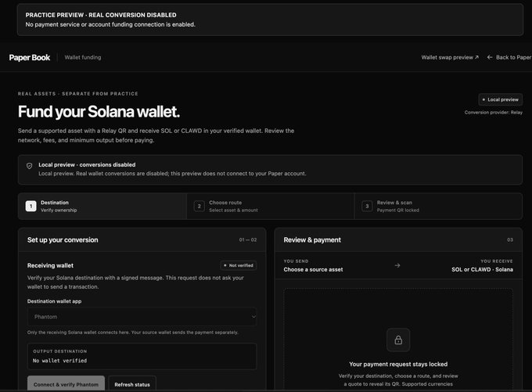This screenshot has height=392, width=532.
Task: Click 'Review & payment' heading
Action: point(312,240)
